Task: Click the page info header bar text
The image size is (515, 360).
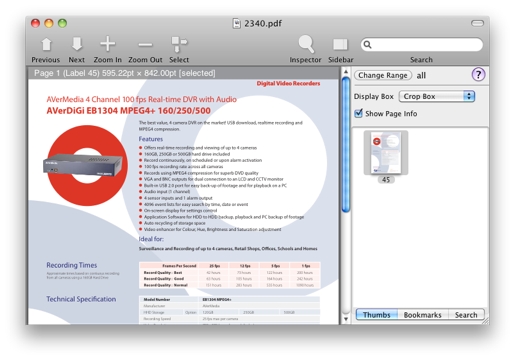Action: tap(125, 73)
